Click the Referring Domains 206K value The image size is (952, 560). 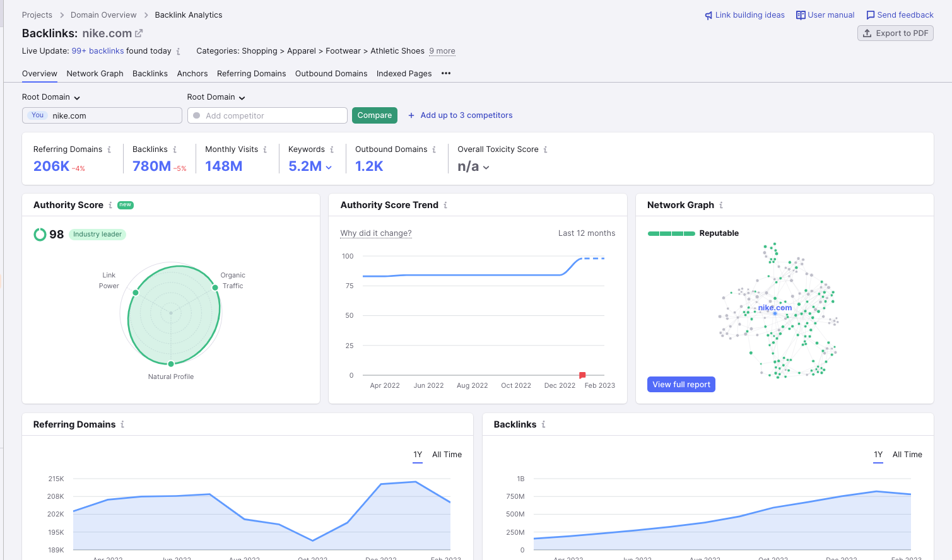tap(52, 166)
